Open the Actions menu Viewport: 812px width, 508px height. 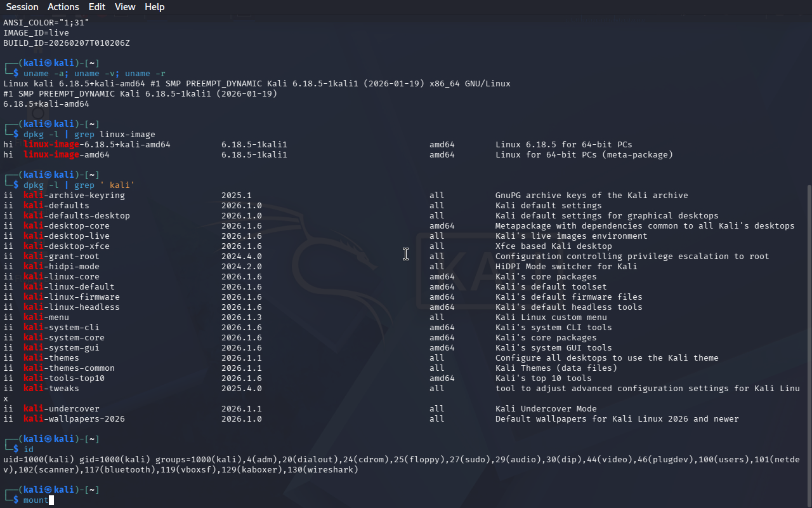point(63,7)
